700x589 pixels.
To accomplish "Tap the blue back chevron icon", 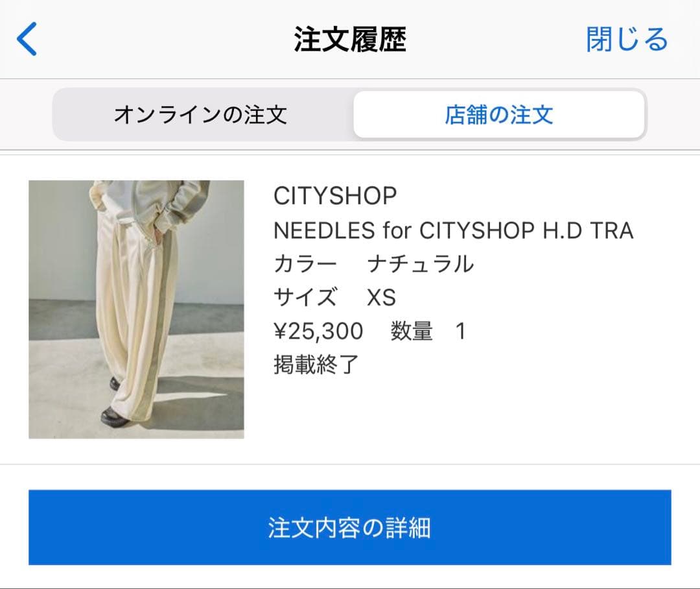I will click(27, 39).
